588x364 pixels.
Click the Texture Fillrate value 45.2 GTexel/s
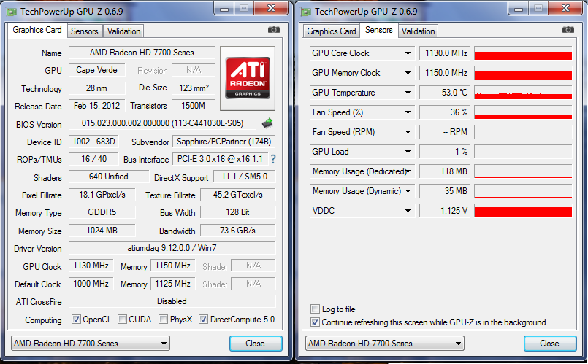point(237,195)
